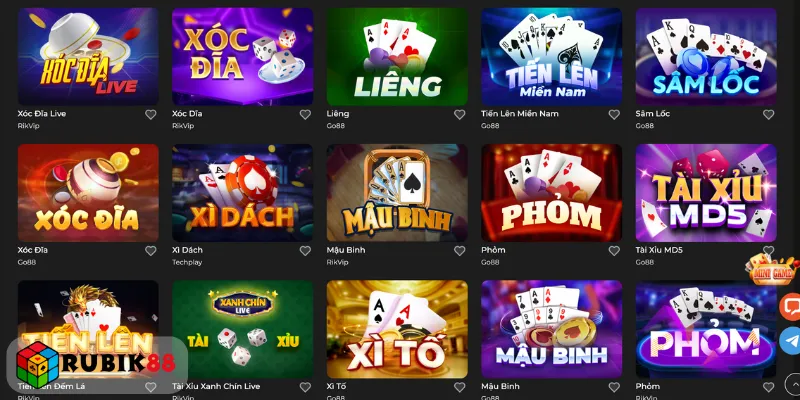Favorite Tài Xỉu Xanh Chín Live
This screenshot has height=400, width=800.
pyautogui.click(x=305, y=387)
